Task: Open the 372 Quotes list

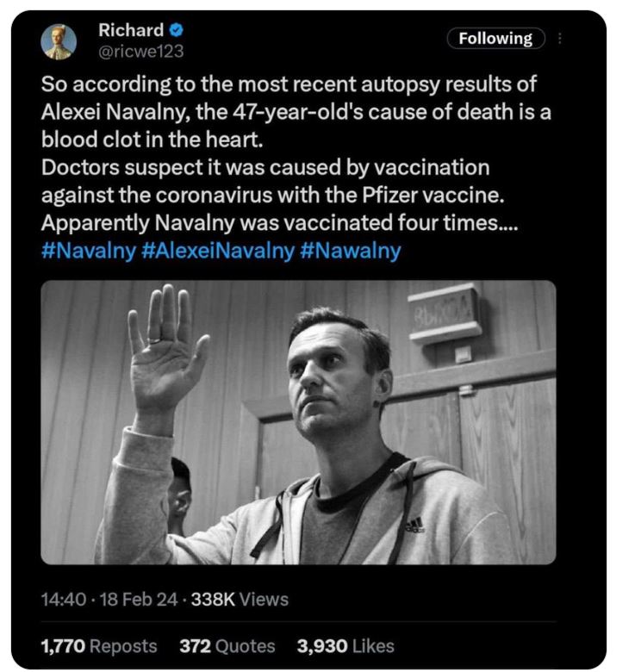Action: [227, 645]
